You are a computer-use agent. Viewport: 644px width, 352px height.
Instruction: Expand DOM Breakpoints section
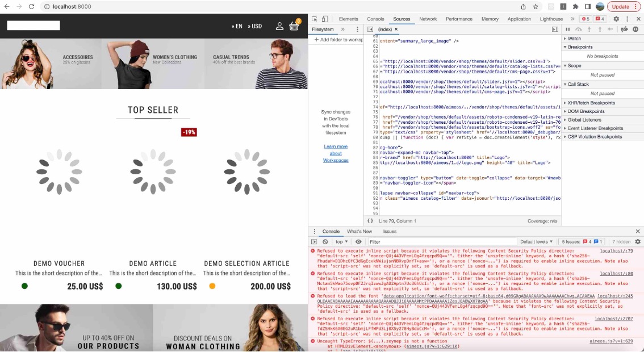[x=586, y=111]
